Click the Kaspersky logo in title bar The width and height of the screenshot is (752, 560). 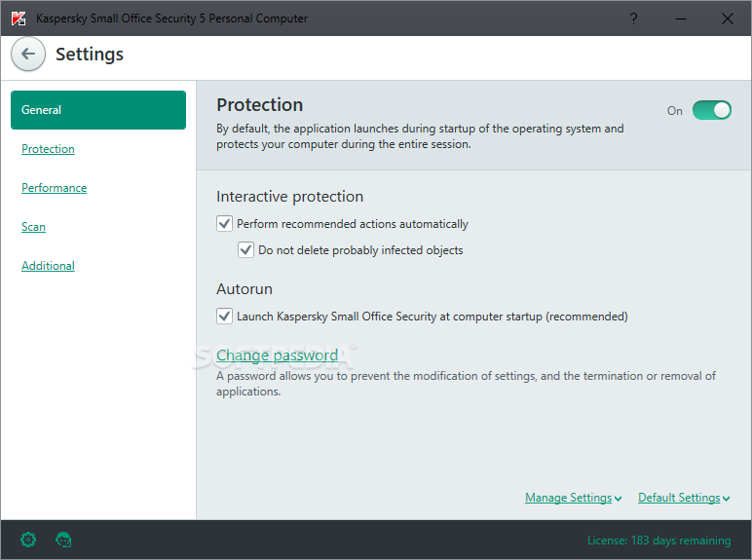pos(19,19)
